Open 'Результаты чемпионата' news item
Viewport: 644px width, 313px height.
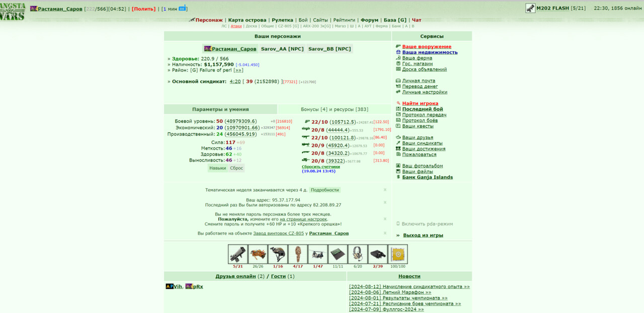[398, 298]
